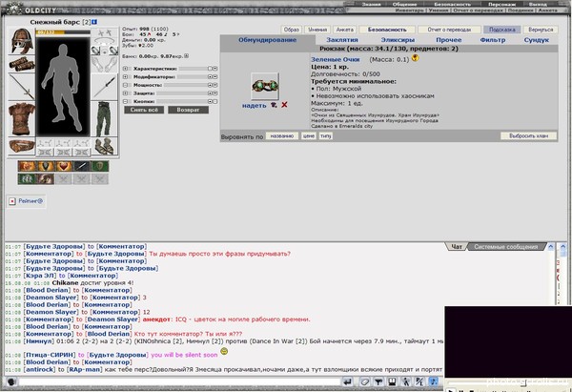This screenshot has width=572, height=392.
Task: Click the надеть link
Action: click(255, 106)
